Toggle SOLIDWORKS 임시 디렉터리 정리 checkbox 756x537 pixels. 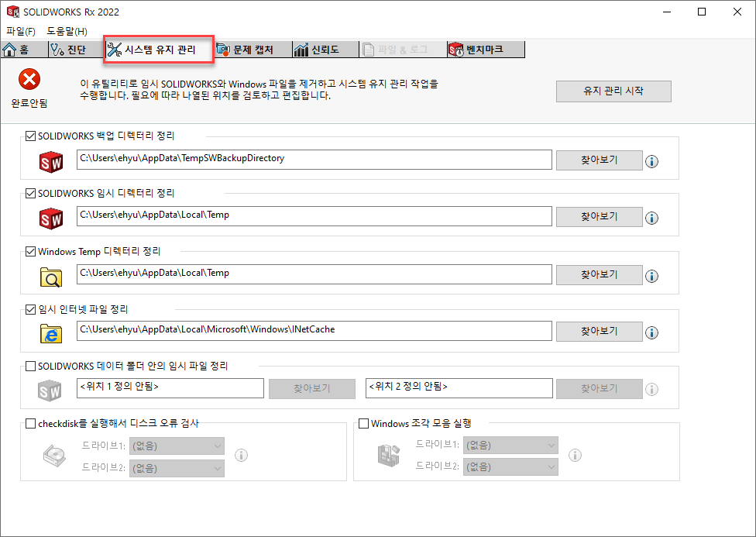click(30, 194)
